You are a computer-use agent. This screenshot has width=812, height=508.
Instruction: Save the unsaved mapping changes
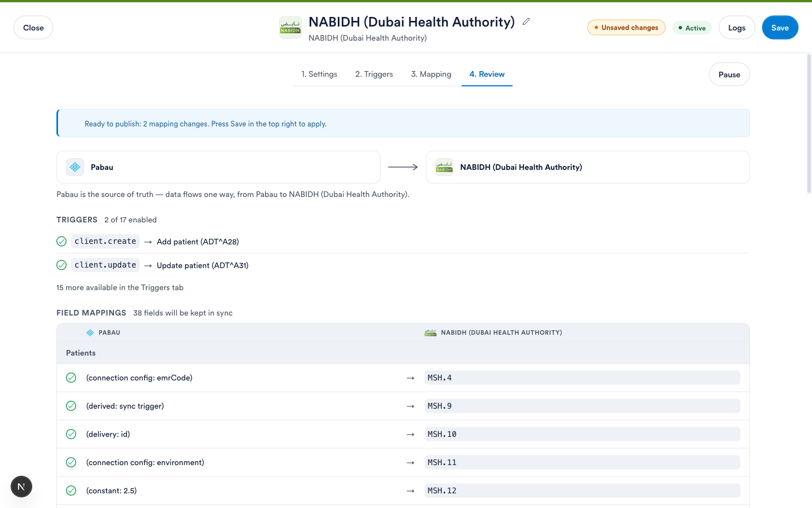pyautogui.click(x=780, y=28)
